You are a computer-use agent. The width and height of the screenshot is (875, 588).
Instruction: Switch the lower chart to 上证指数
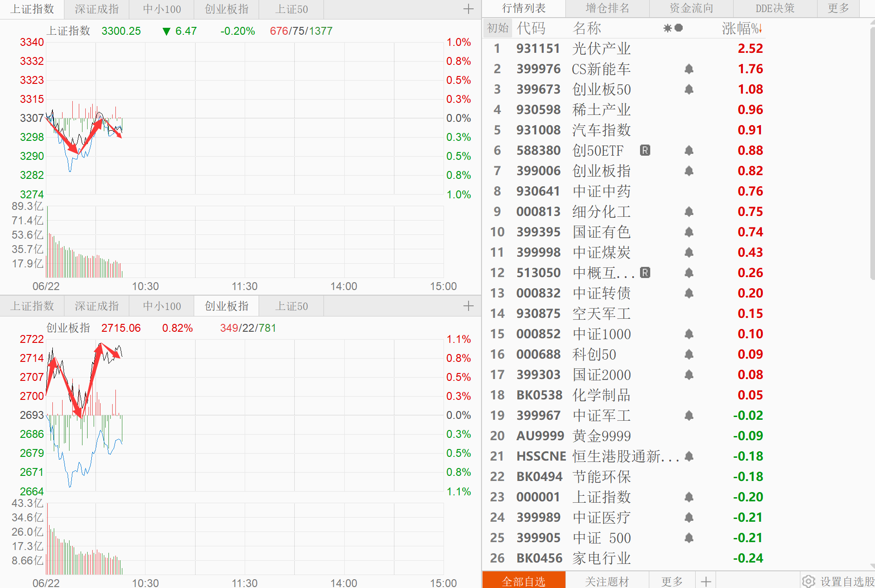[x=32, y=306]
